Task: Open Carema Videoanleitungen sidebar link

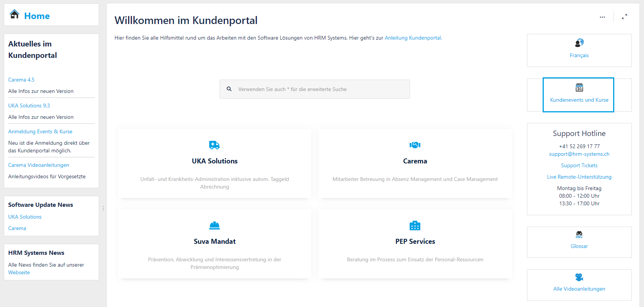Action: [x=39, y=165]
